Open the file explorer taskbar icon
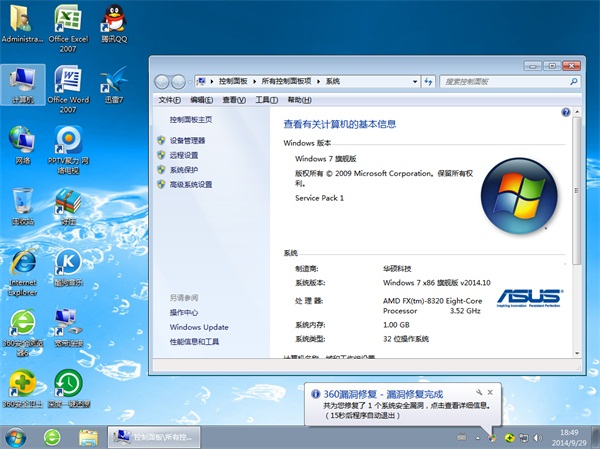Viewport: 600px width, 449px height. pyautogui.click(x=88, y=436)
